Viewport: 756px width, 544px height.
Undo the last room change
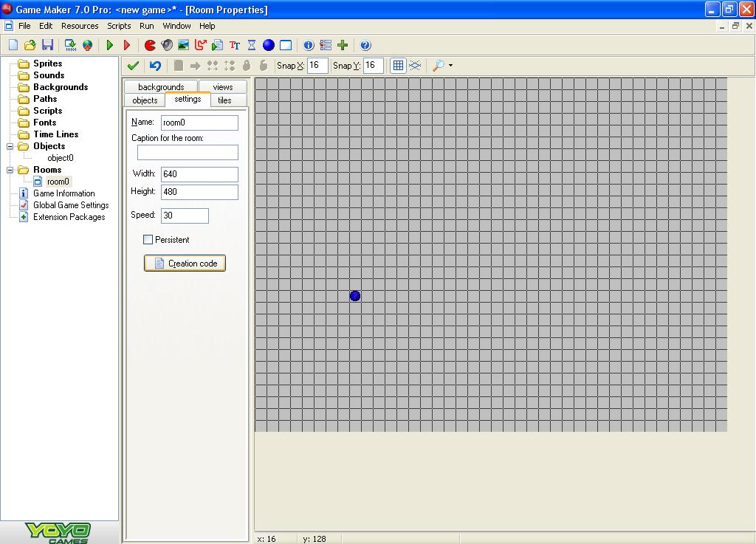[155, 66]
